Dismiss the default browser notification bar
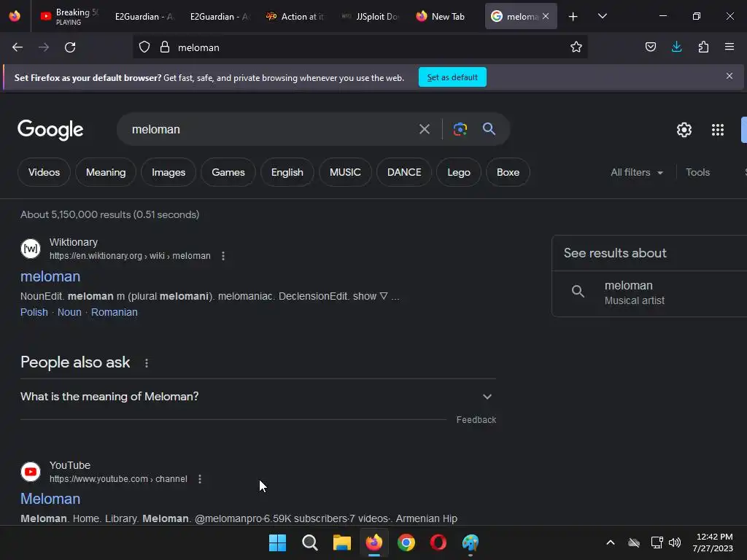747x560 pixels. pos(729,76)
